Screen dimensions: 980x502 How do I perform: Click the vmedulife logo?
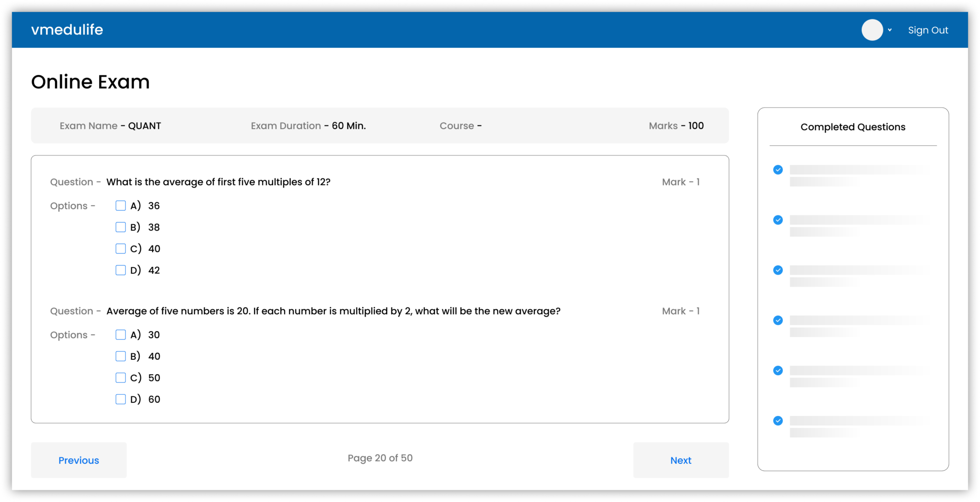tap(67, 30)
